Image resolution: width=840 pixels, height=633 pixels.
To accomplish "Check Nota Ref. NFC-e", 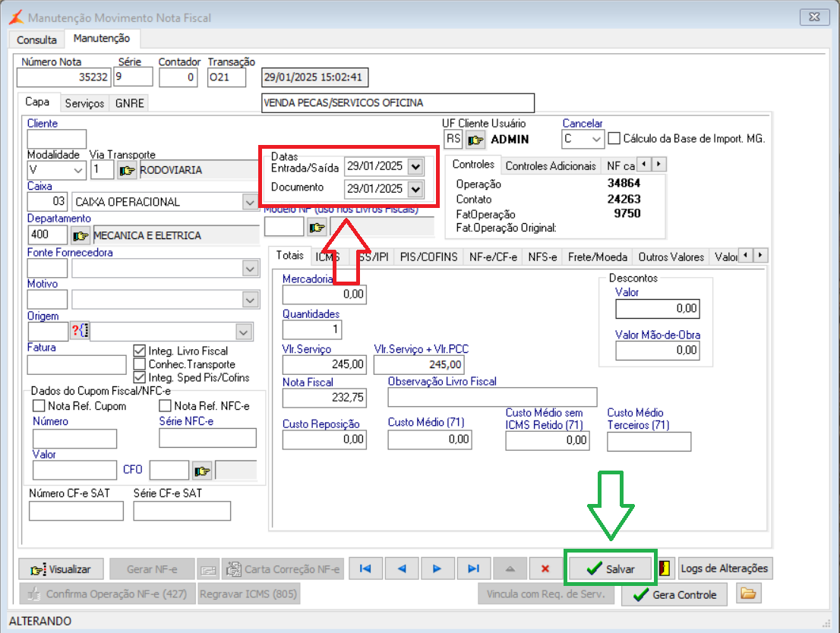I will click(165, 406).
